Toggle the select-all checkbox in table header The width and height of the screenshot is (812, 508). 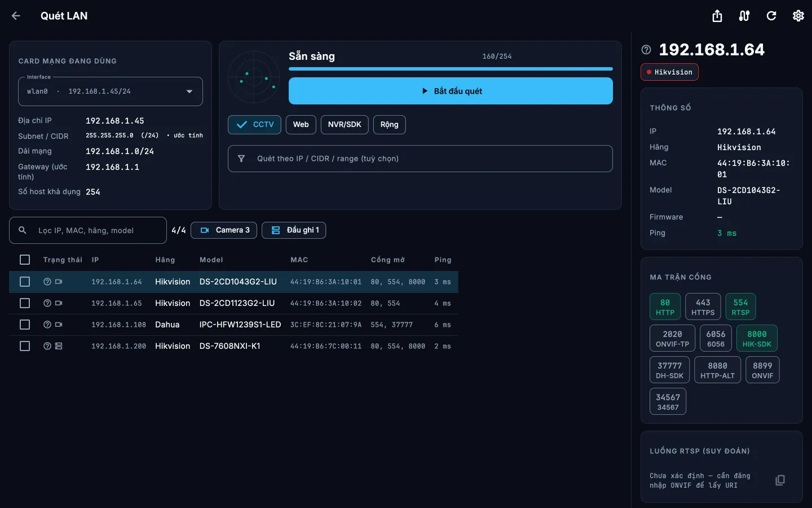25,260
